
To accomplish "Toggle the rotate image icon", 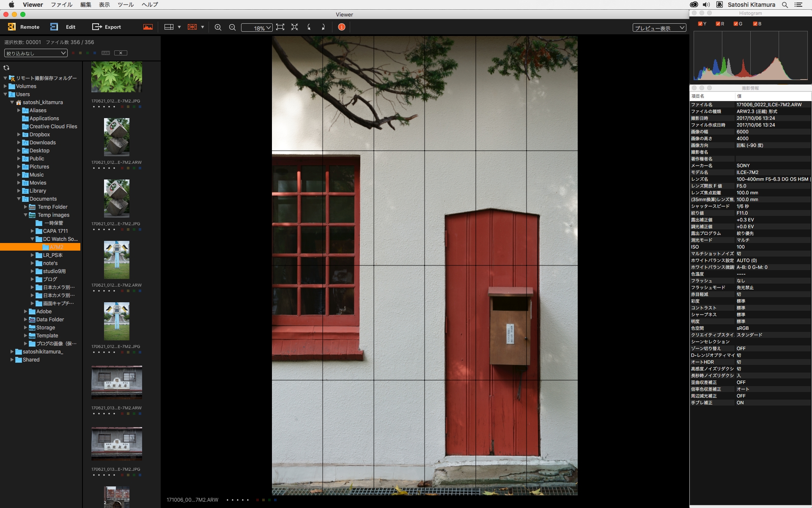I will [x=310, y=27].
